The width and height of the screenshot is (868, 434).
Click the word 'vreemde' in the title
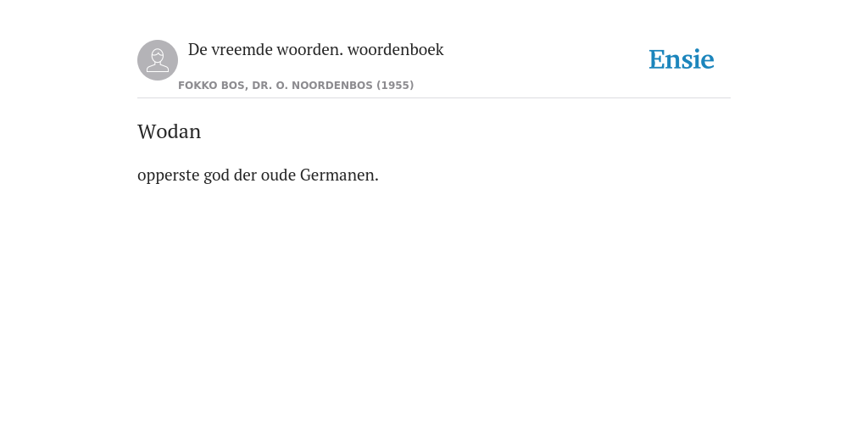pyautogui.click(x=242, y=49)
